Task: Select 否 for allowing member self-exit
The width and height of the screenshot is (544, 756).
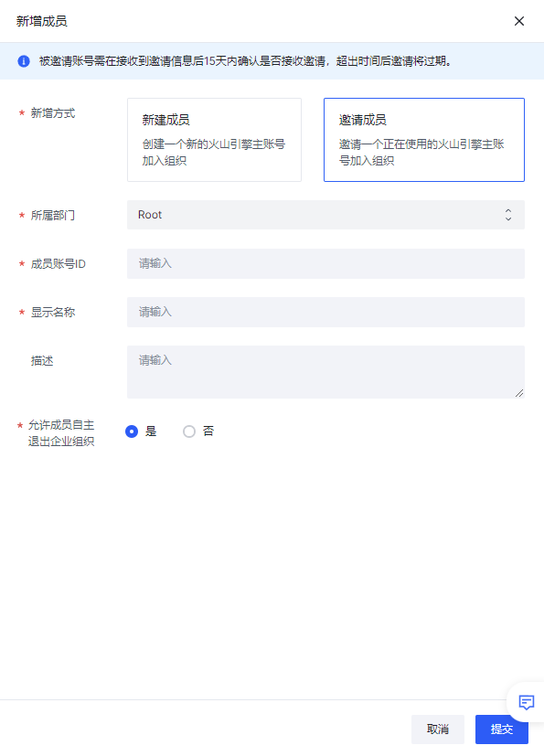Action: (189, 431)
